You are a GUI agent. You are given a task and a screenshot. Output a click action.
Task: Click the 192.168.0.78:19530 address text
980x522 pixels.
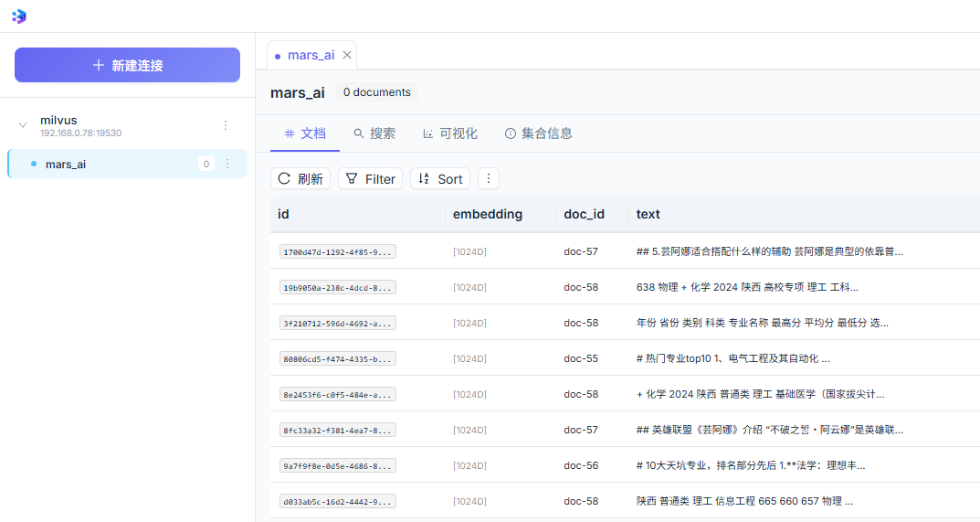click(81, 133)
